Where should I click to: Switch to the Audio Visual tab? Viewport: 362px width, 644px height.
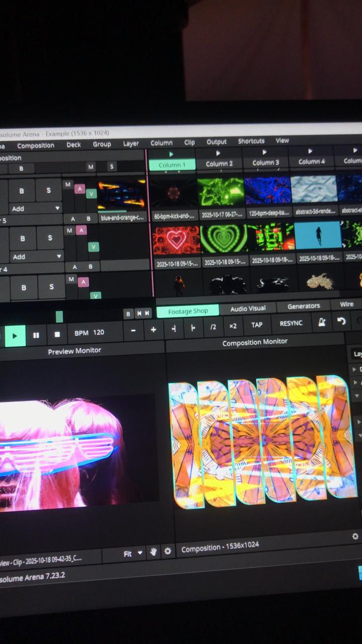(248, 308)
